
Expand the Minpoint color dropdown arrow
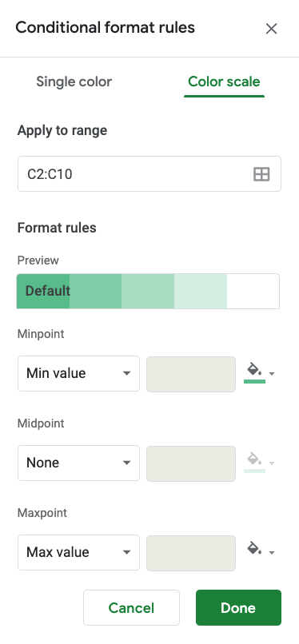tap(272, 374)
